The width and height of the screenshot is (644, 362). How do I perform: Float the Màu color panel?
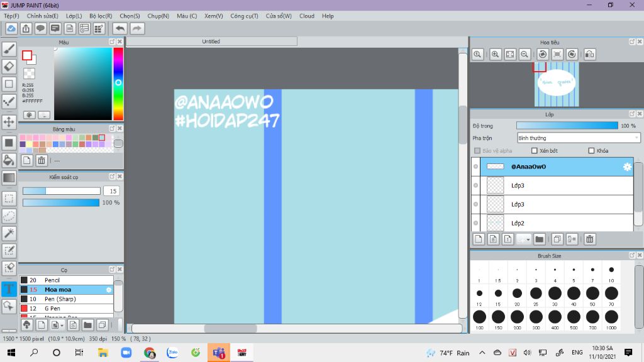[112, 42]
